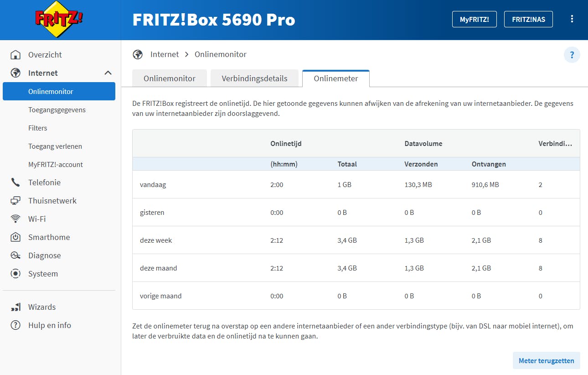588x375 pixels.
Task: Select the Smarthome sidebar icon
Action: (x=15, y=237)
